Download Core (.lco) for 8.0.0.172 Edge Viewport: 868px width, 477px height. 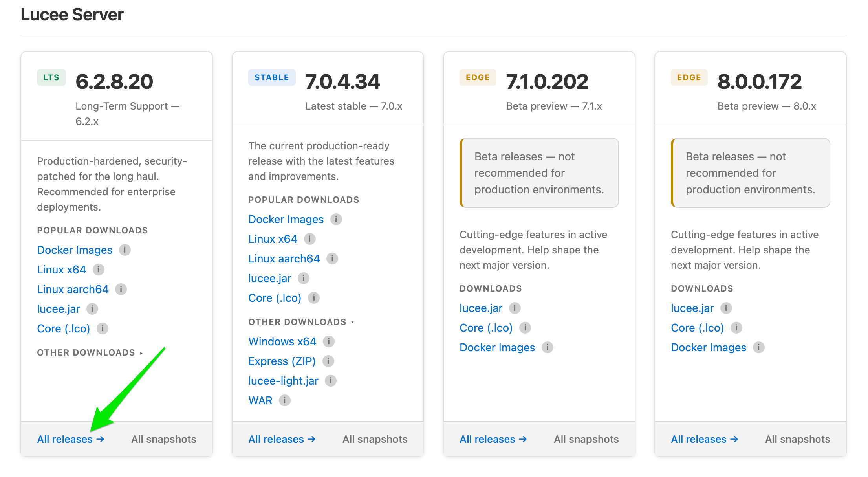click(698, 328)
